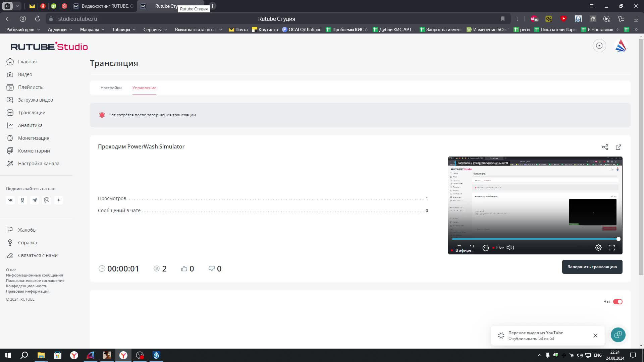
Task: Open the Пользовательское соглашение link
Action: [x=35, y=281]
